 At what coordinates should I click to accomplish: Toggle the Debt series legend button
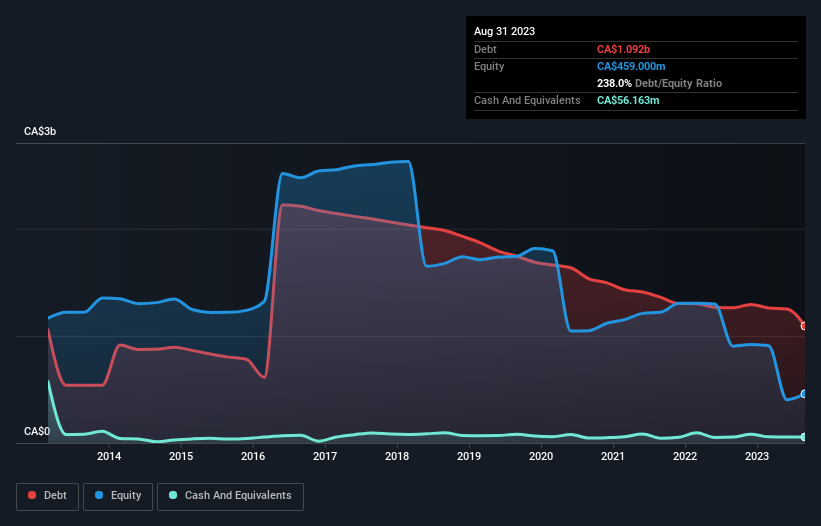[x=47, y=496]
